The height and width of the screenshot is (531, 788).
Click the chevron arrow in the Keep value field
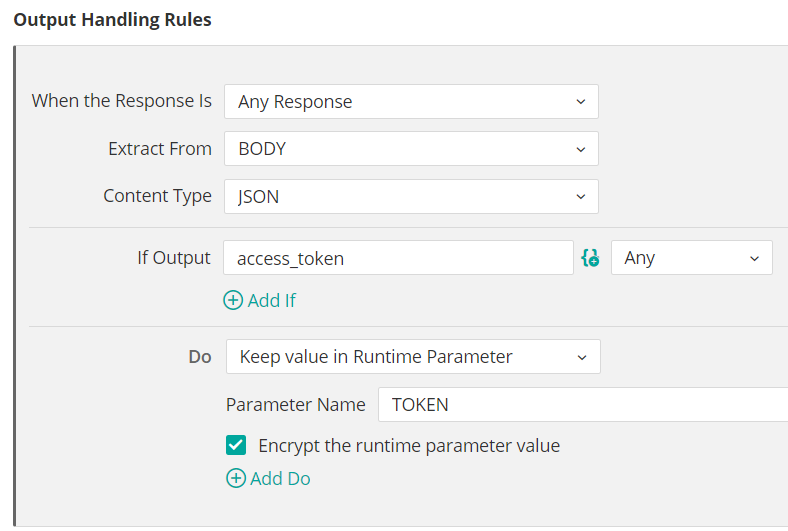pos(582,357)
